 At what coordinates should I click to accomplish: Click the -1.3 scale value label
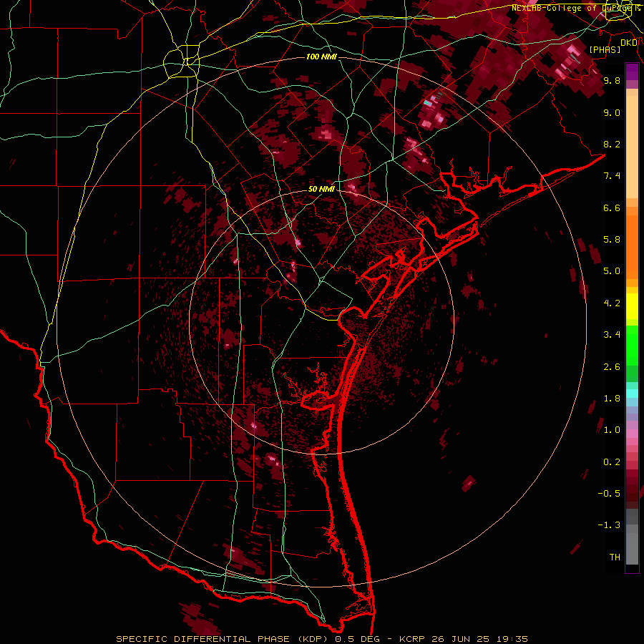coord(609,525)
